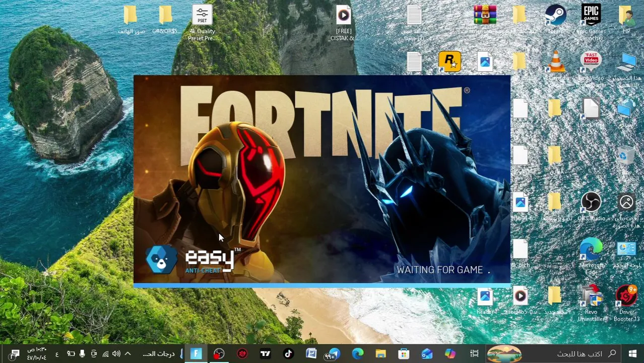Click the taskbar search box
This screenshot has height=363, width=644.
click(x=553, y=354)
